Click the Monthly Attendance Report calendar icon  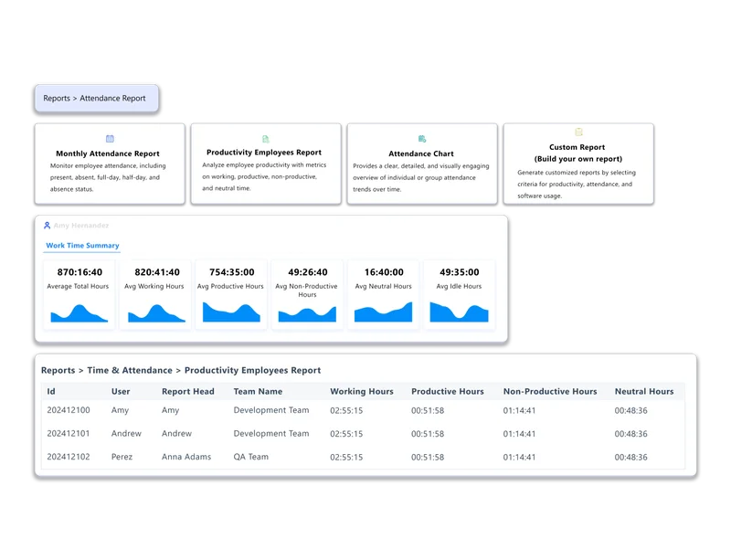click(110, 139)
